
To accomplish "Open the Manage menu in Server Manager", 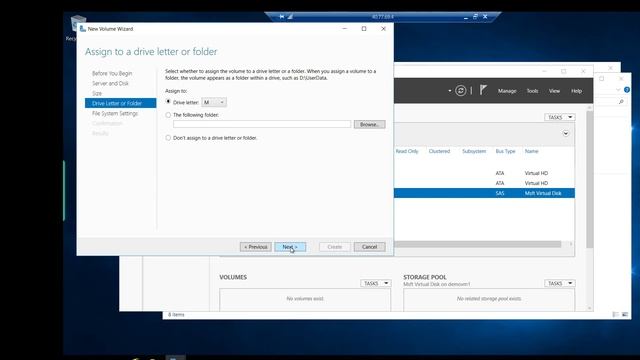I will click(507, 91).
